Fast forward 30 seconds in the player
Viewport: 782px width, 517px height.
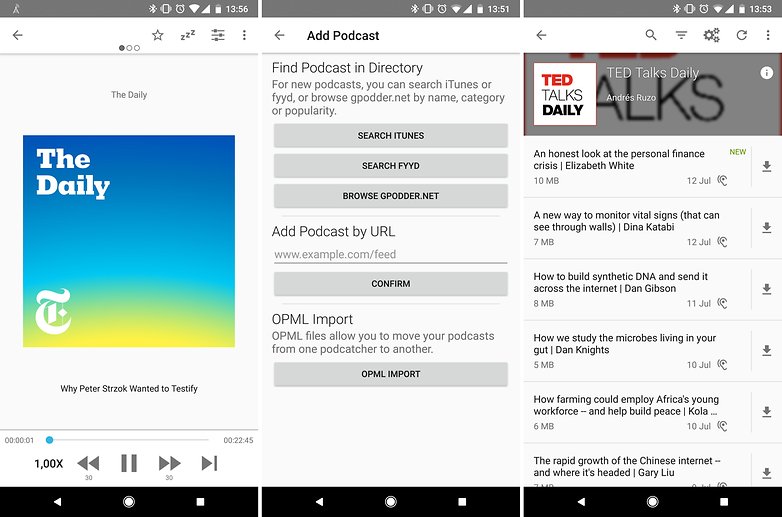coord(169,463)
